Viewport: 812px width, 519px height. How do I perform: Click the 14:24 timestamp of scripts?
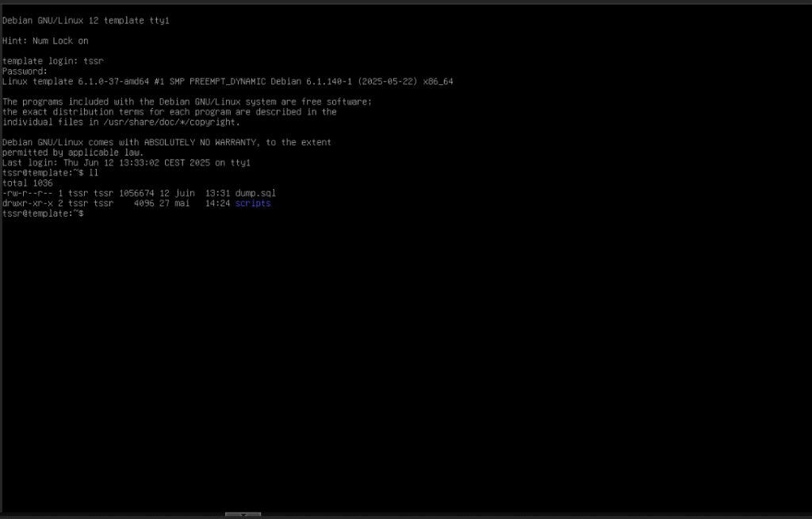tap(217, 203)
